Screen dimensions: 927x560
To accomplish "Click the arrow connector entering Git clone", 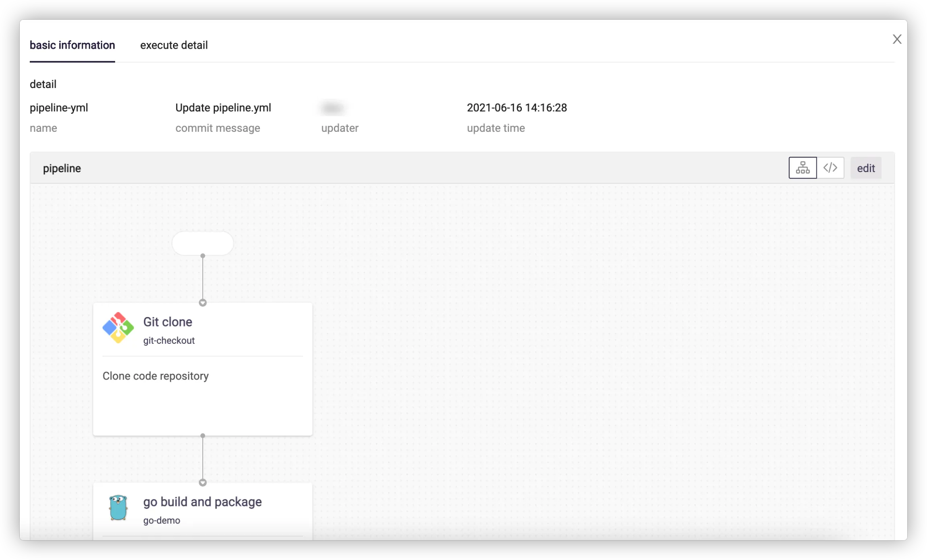I will pyautogui.click(x=203, y=303).
